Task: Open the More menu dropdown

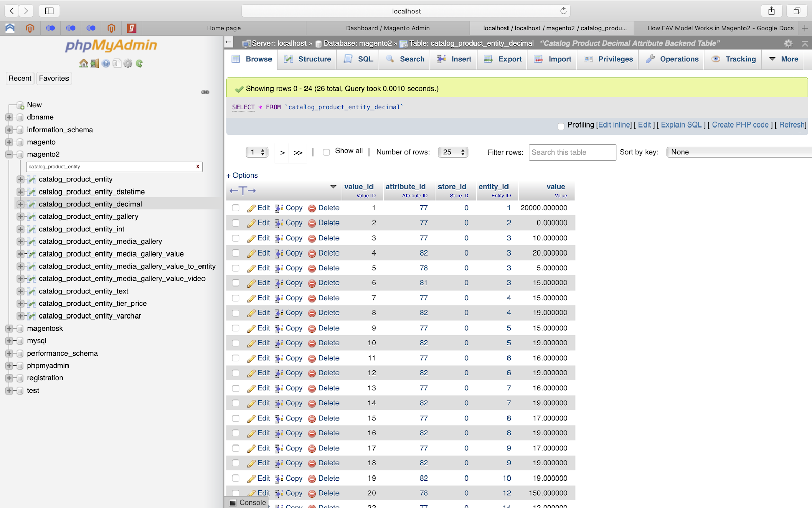Action: [x=784, y=59]
